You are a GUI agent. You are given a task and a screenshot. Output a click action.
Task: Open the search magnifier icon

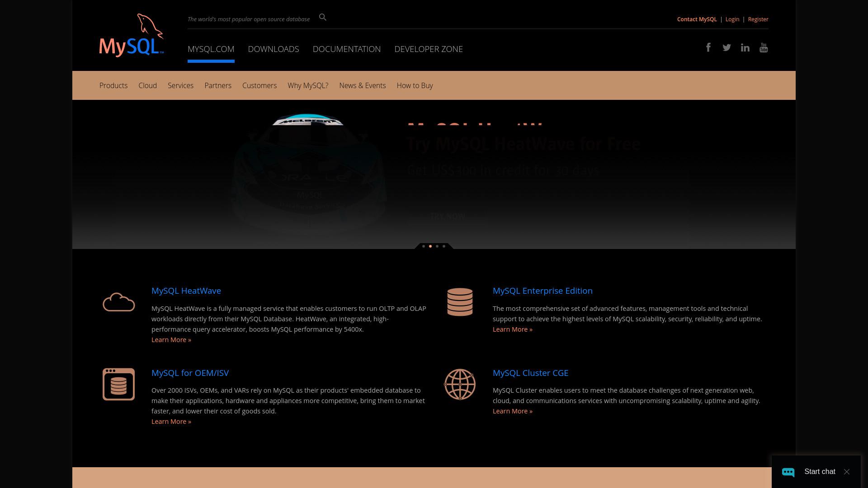point(322,17)
